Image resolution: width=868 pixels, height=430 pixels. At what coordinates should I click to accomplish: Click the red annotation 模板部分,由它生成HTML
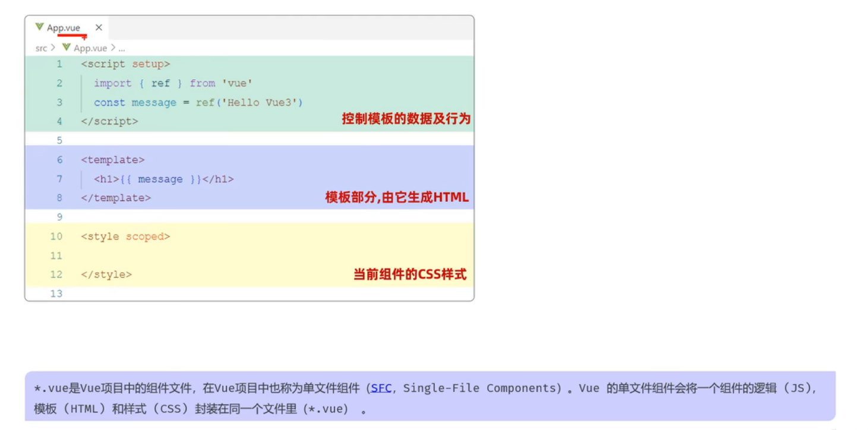click(x=397, y=197)
